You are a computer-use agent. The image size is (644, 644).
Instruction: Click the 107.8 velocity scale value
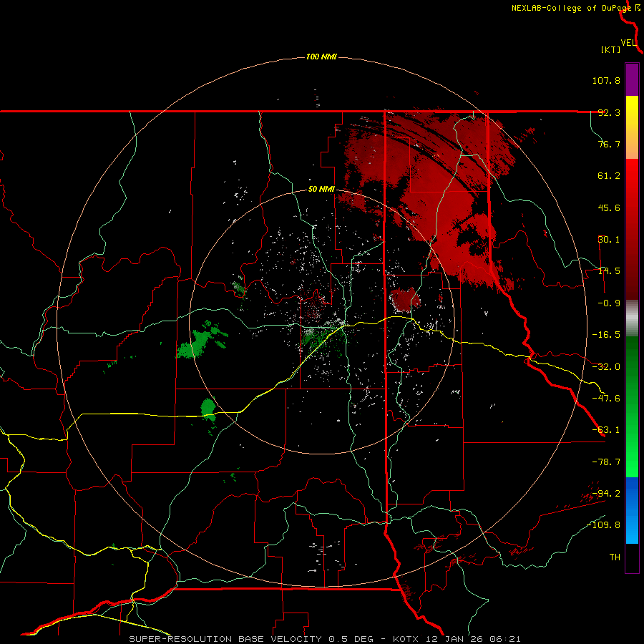pos(606,80)
